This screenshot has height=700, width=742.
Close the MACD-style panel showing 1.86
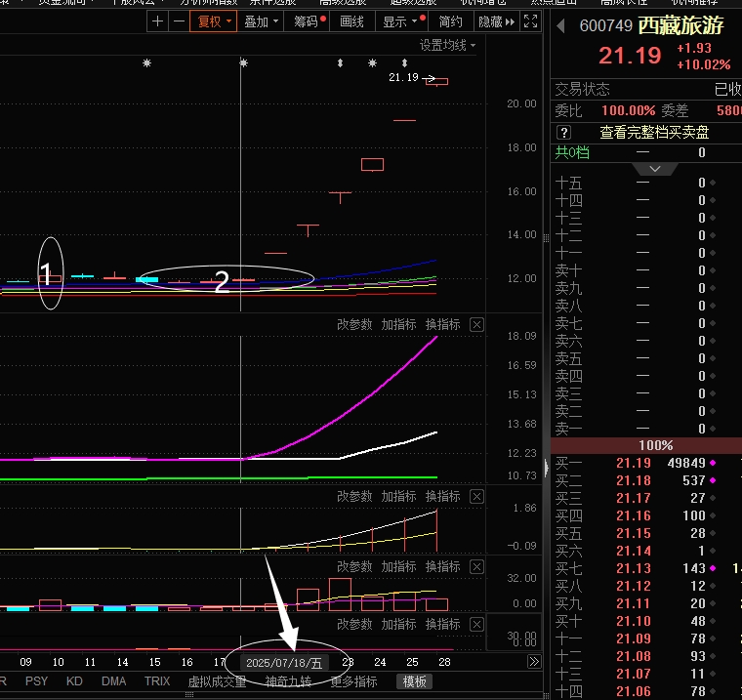[476, 497]
